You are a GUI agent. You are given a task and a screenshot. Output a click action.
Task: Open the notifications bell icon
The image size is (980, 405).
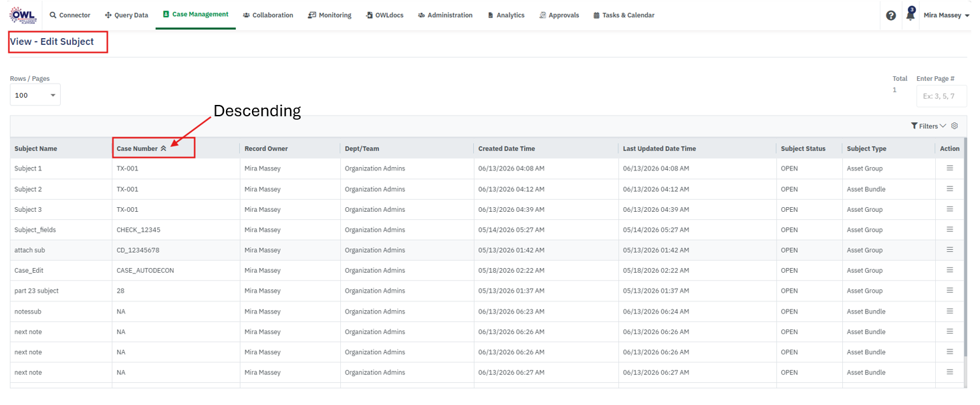click(910, 15)
